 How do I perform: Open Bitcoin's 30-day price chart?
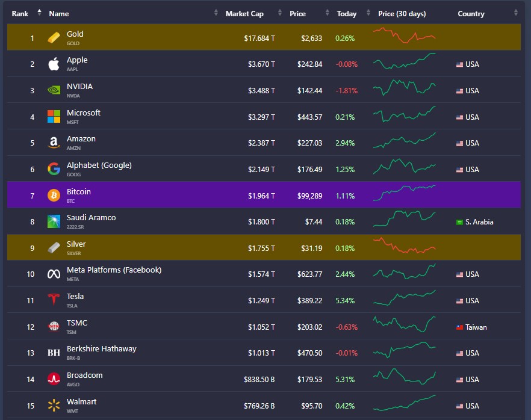tap(405, 193)
